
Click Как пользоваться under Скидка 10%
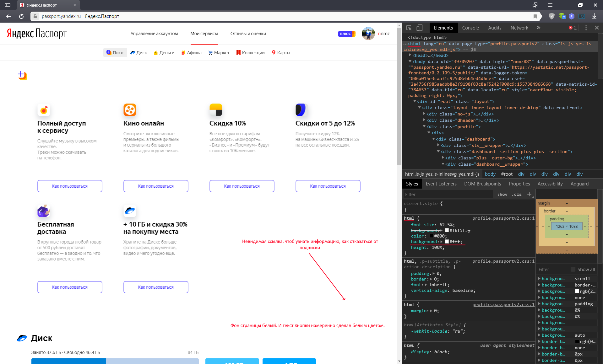pyautogui.click(x=242, y=186)
